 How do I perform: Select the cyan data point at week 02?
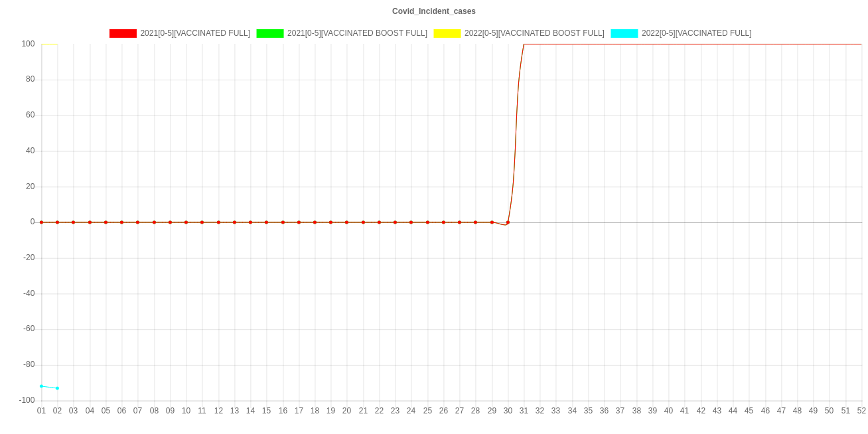(57, 388)
